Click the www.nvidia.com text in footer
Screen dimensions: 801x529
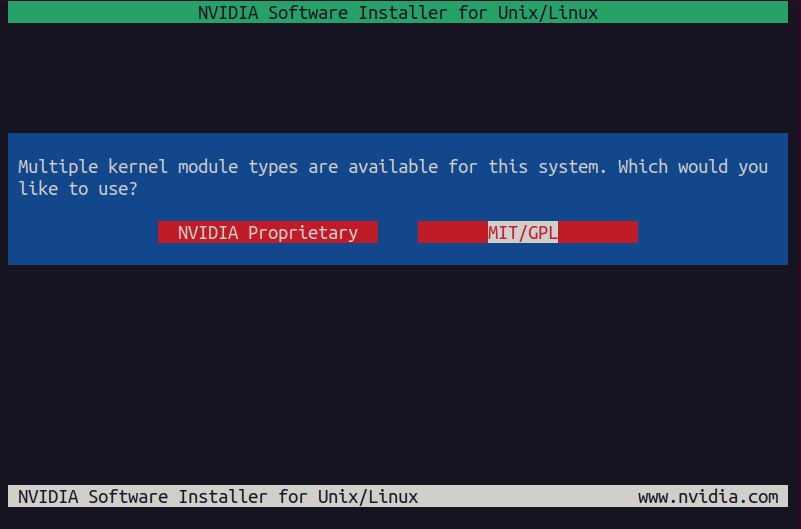click(708, 496)
